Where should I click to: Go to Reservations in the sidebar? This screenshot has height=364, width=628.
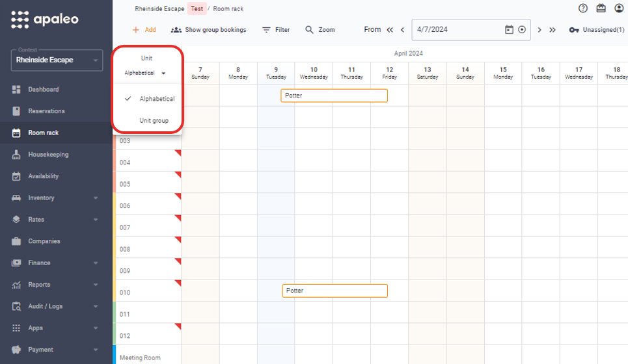tap(46, 111)
